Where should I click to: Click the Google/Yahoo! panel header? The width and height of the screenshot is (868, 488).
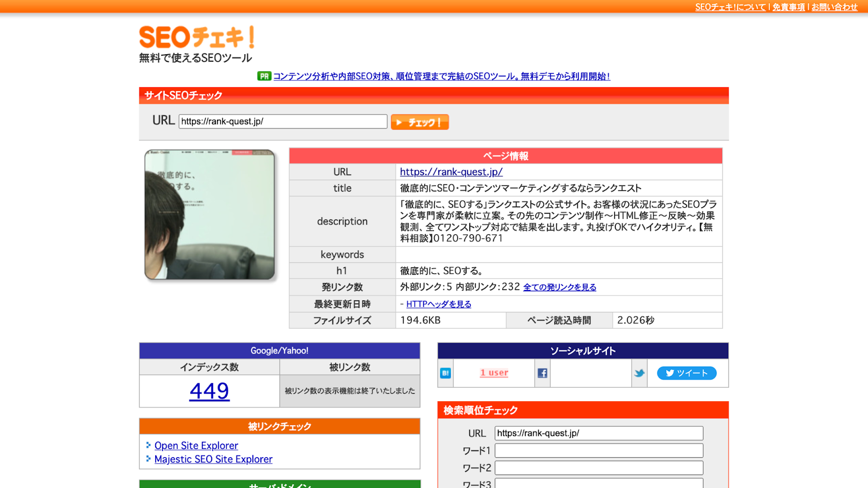pos(279,351)
